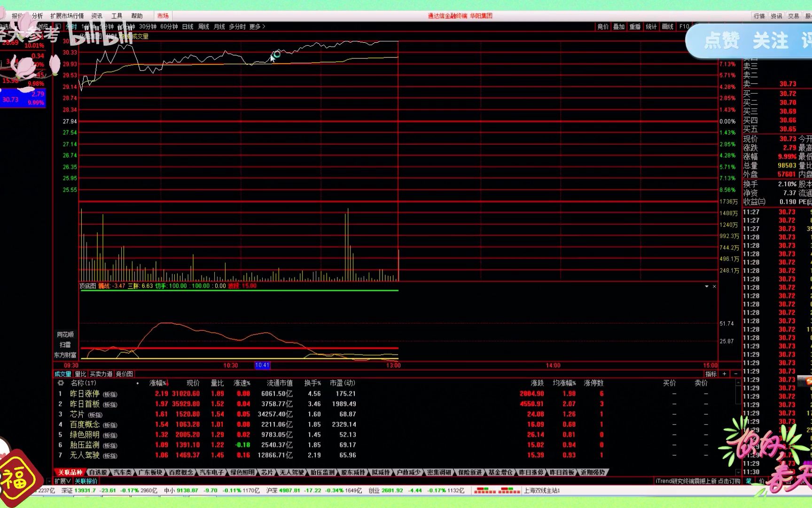The image size is (812, 508).
Task: Close the 顶底图 indicator sub-panel
Action: tap(714, 286)
